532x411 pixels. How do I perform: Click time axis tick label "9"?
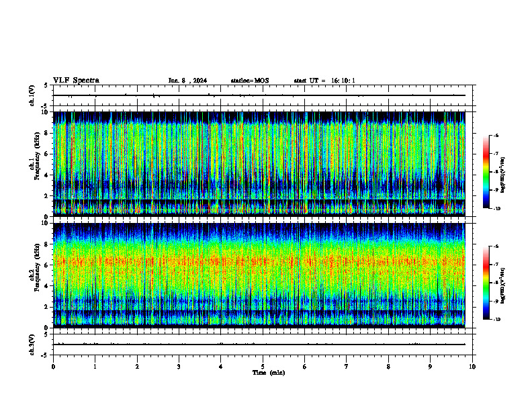(430, 367)
